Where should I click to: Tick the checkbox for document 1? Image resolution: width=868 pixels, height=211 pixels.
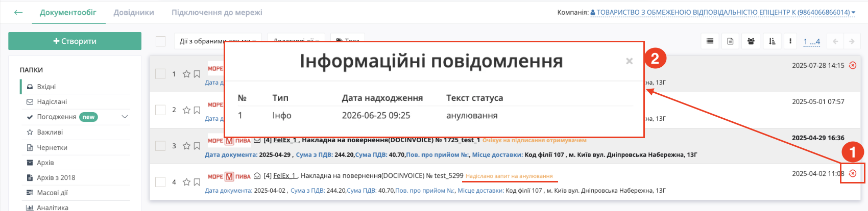point(160,74)
